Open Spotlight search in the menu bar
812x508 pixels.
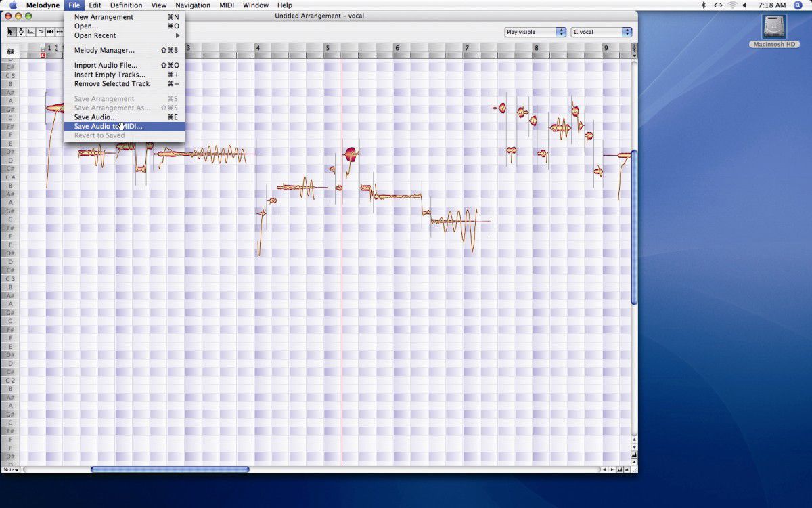(798, 5)
